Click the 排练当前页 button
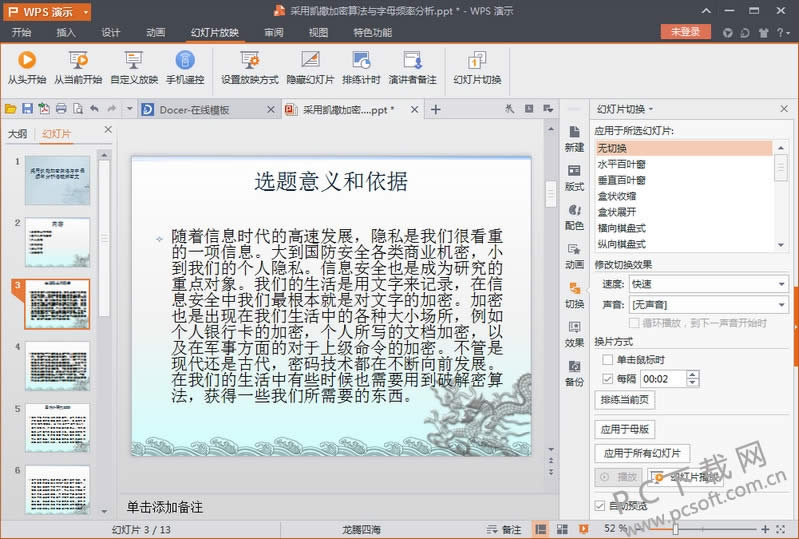Screen dimensions: 799x539 625,400
